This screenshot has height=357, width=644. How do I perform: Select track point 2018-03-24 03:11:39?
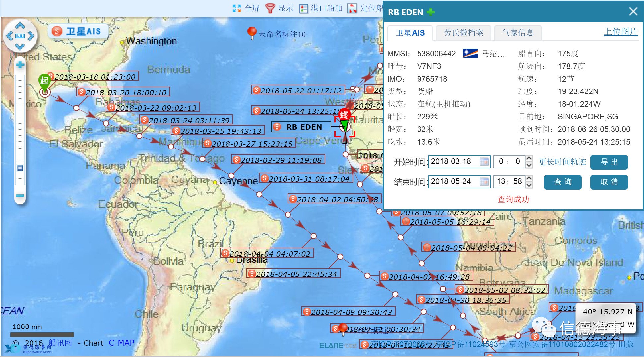[x=186, y=120]
